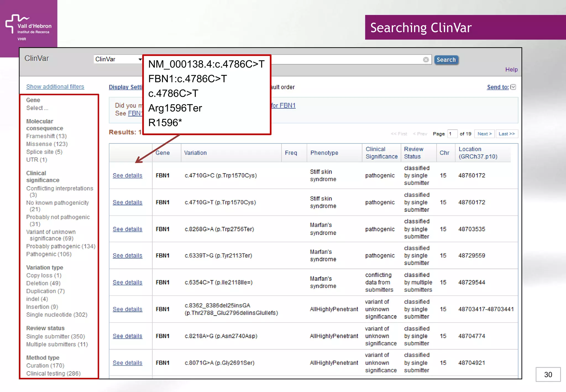Screen dimensions: 566x392
Task: Open the Send to menu
Action: tap(498, 87)
